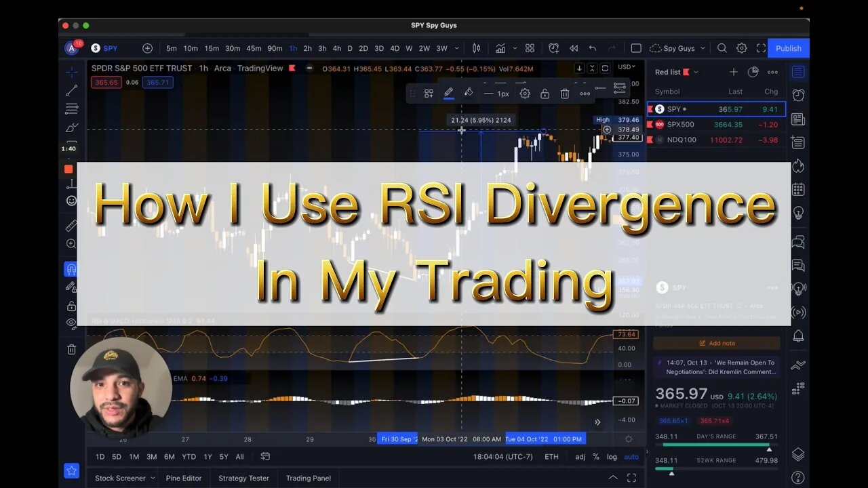Open the alerts alarm clock panel

pos(798,96)
